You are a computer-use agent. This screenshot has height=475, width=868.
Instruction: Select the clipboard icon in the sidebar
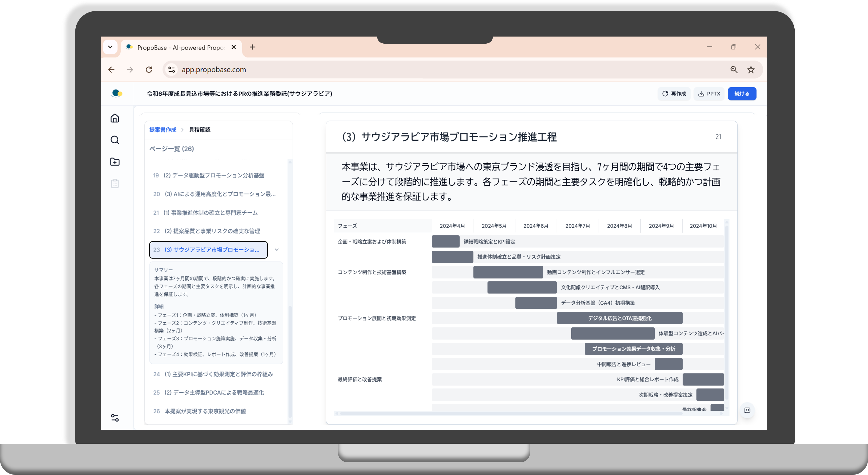point(115,184)
